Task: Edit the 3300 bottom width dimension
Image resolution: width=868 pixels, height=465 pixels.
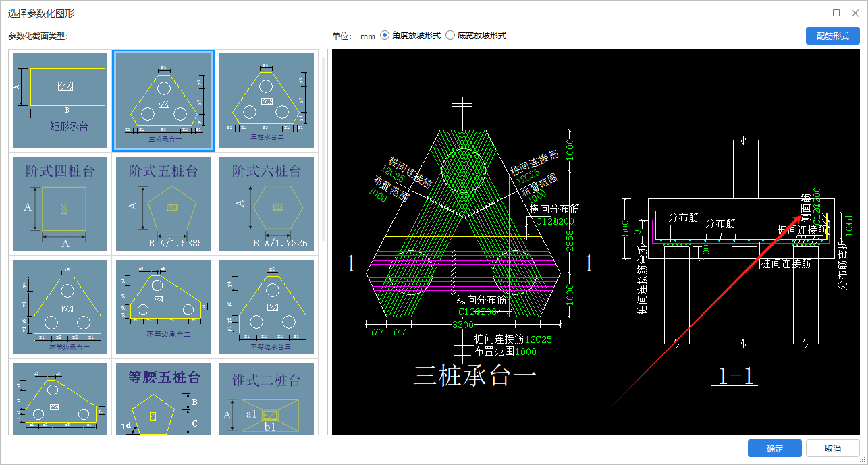Action: pos(464,325)
